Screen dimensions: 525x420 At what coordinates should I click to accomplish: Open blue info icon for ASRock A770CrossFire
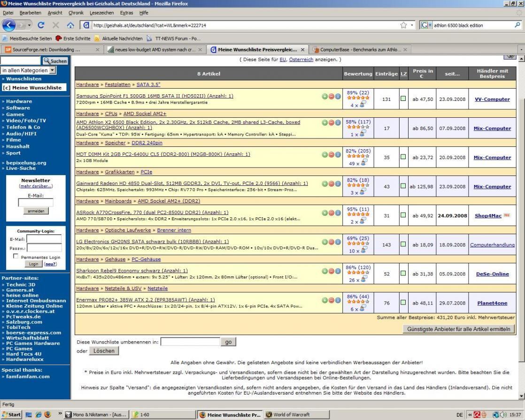click(338, 213)
